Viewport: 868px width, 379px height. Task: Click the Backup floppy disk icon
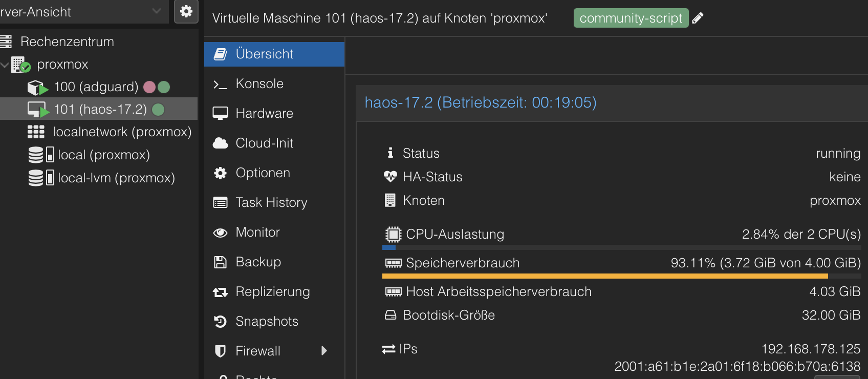point(220,262)
